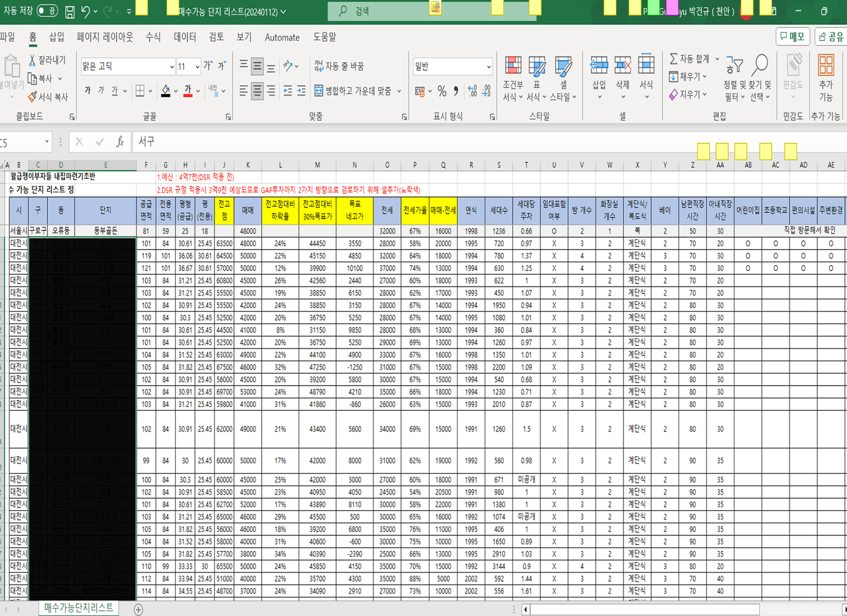Click the 삽입 insert cells icon
The width and height of the screenshot is (847, 616).
coord(599,65)
